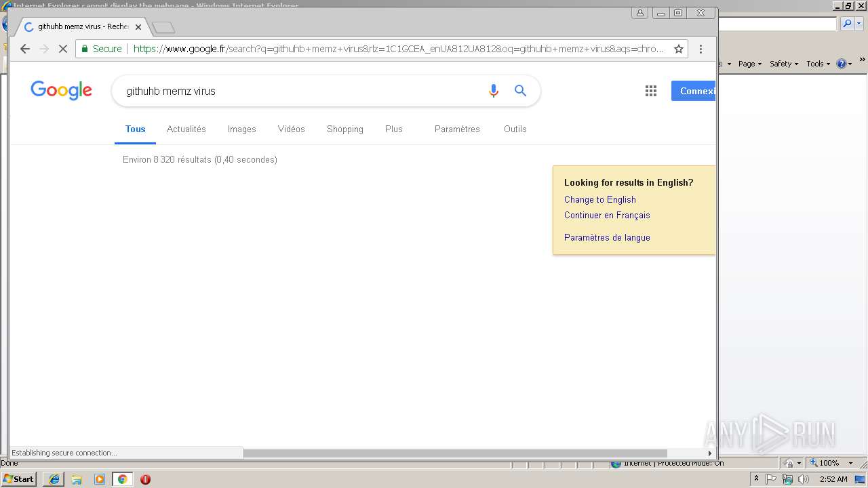This screenshot has width=868, height=488.
Task: Bookmark this page with the star icon
Action: coord(678,49)
